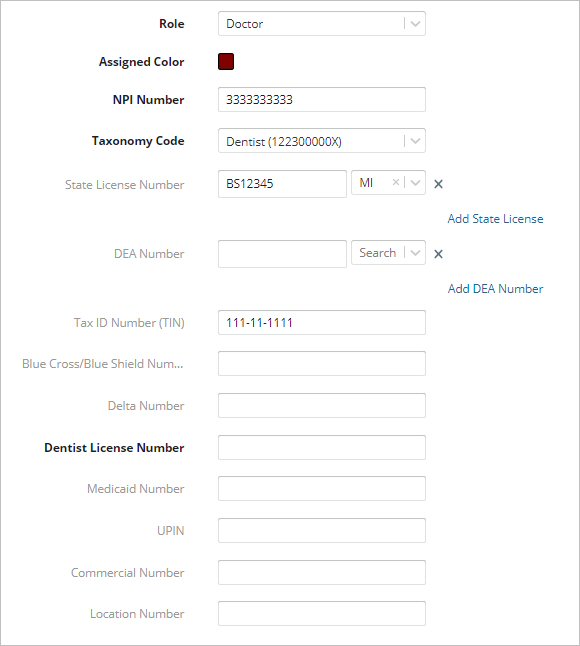Select the State License Number field BS12345

click(x=282, y=184)
